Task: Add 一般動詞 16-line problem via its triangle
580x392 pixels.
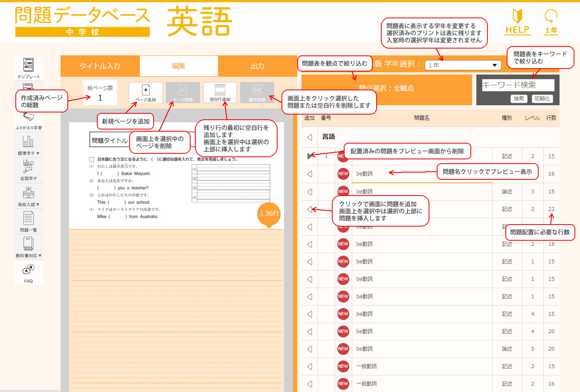Action: (310, 384)
